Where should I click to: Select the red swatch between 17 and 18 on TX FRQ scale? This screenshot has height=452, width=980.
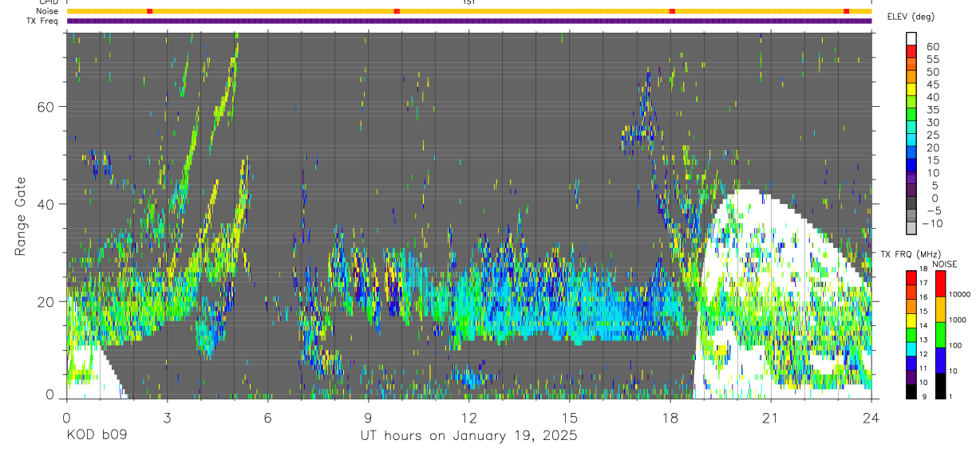point(911,276)
